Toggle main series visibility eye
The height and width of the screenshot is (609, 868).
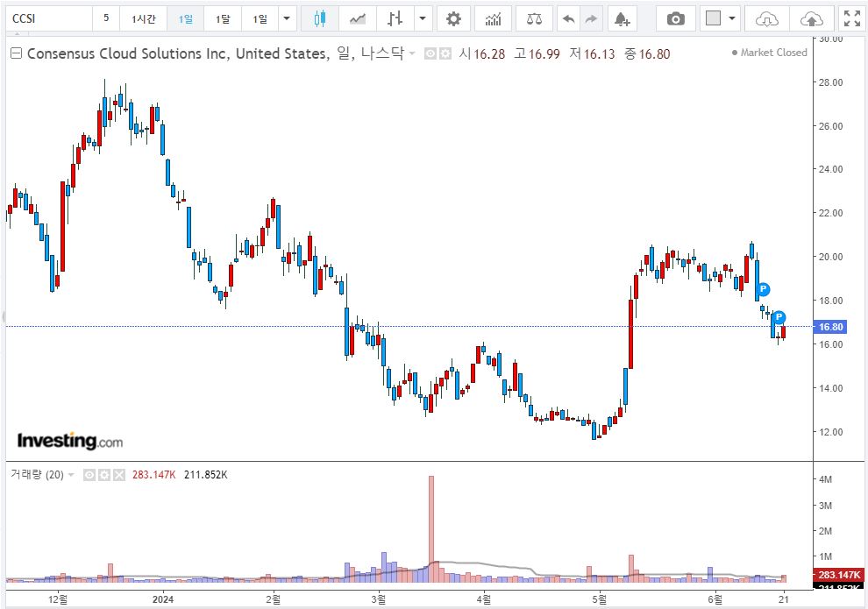coord(430,53)
